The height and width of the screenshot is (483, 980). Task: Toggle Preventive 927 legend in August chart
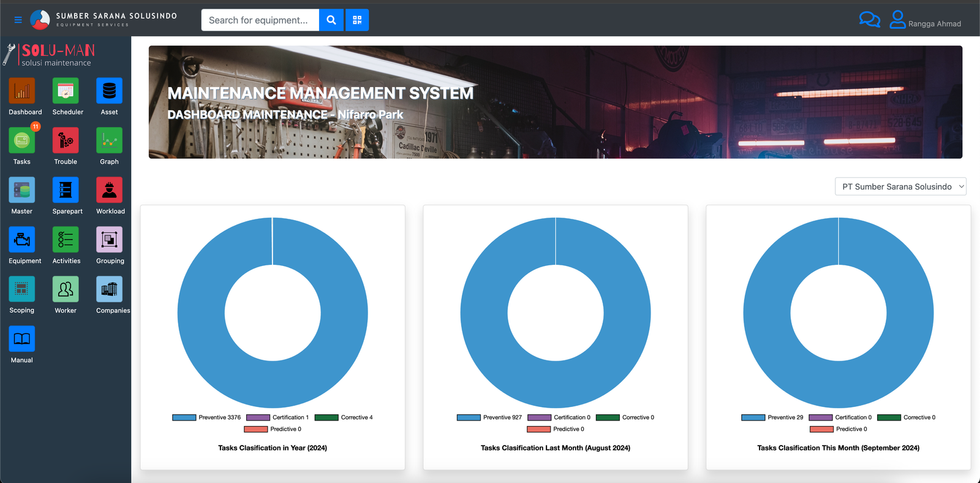click(x=489, y=417)
